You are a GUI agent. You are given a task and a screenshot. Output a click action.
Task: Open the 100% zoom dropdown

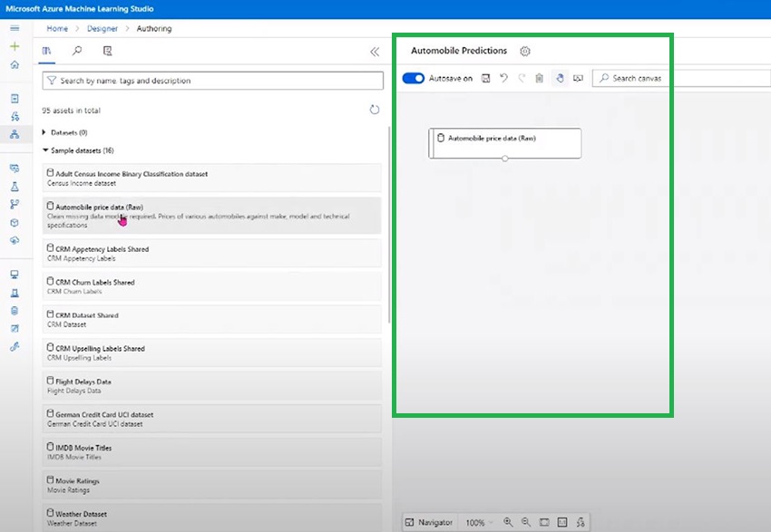coord(479,523)
